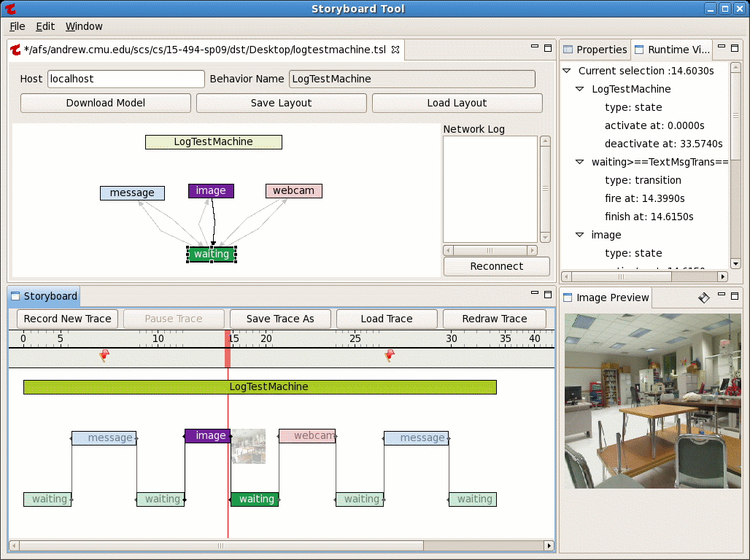Select the webcam thumbnail in the storyboard

[x=248, y=446]
